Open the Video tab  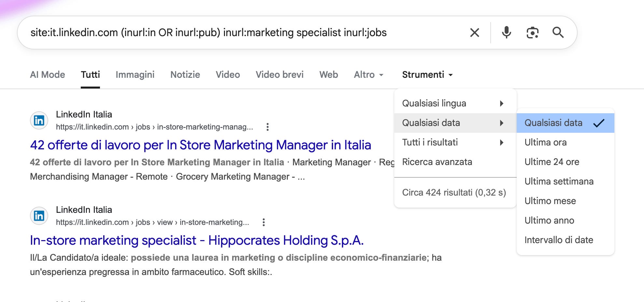228,75
